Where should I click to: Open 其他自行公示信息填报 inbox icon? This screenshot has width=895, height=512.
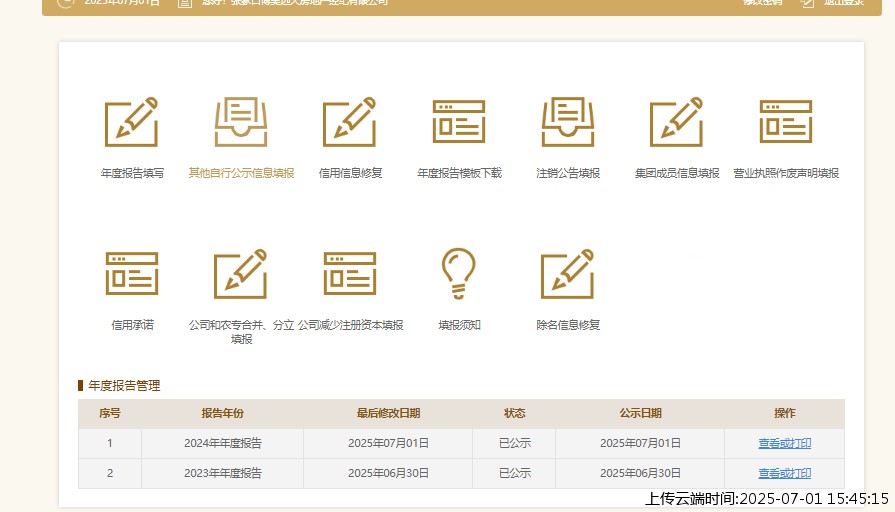[x=240, y=122]
